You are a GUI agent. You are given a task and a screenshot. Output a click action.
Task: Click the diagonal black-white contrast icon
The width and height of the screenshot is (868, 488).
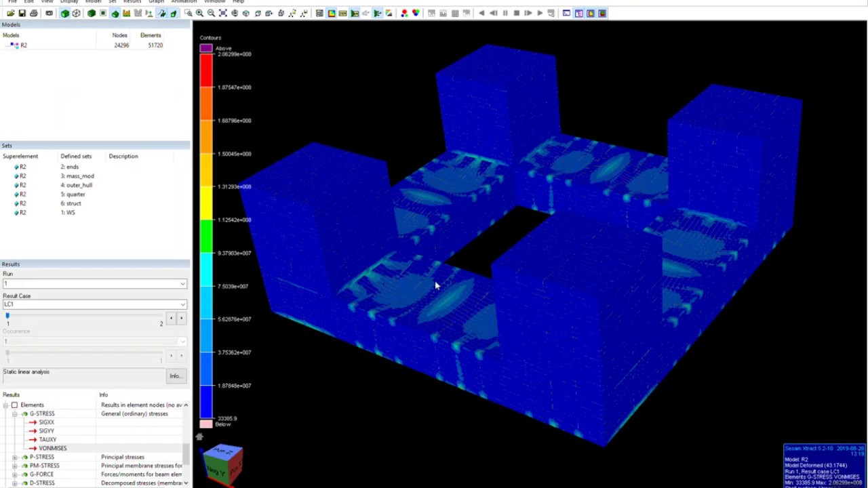point(389,13)
